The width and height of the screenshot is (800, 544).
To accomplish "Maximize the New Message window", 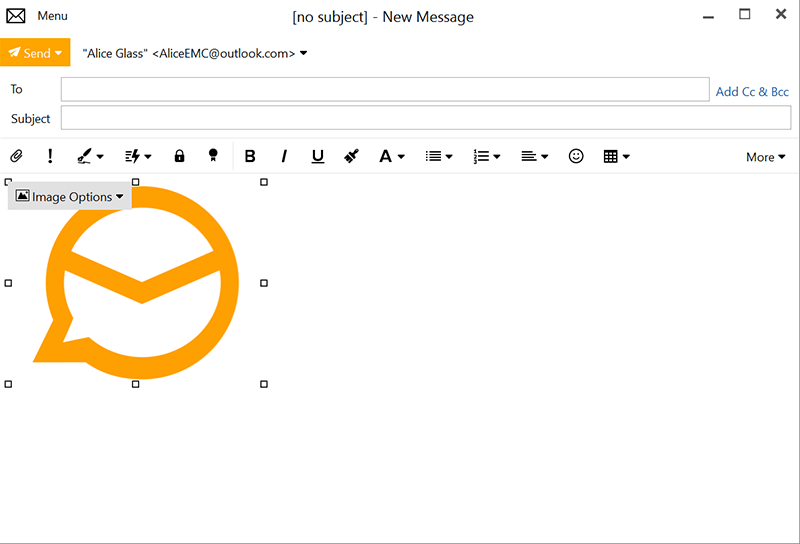I will (745, 14).
